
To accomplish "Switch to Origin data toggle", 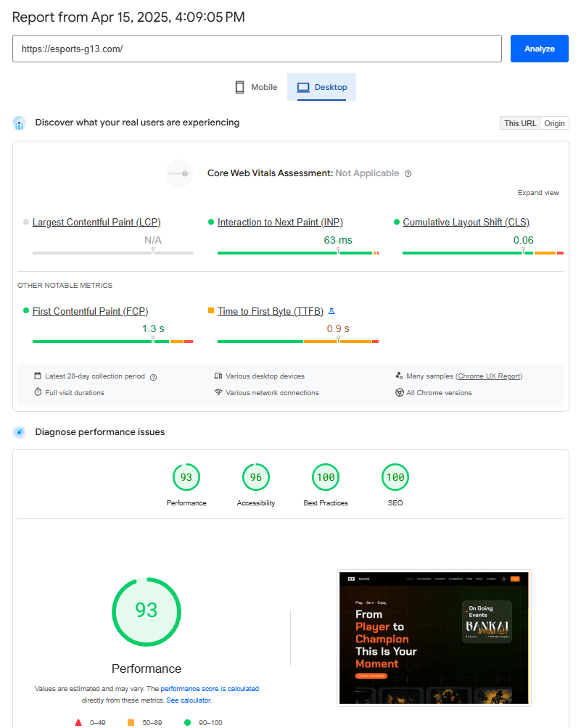I will pyautogui.click(x=555, y=123).
